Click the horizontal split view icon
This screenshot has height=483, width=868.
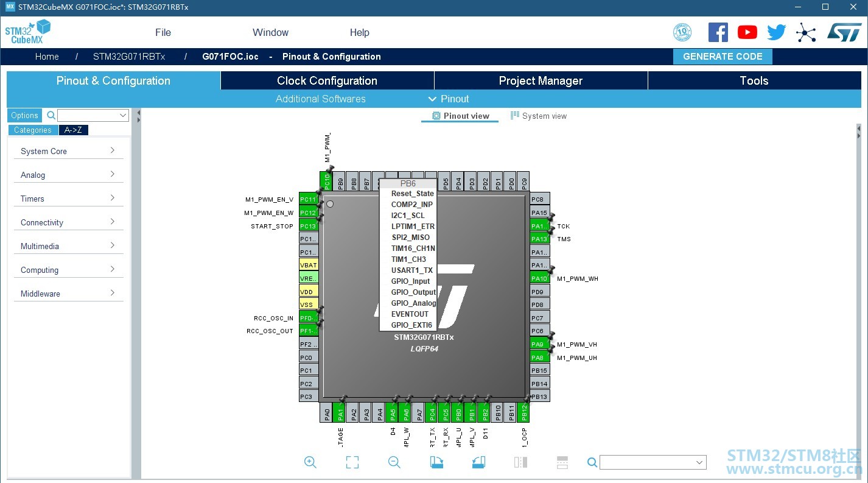pyautogui.click(x=562, y=462)
